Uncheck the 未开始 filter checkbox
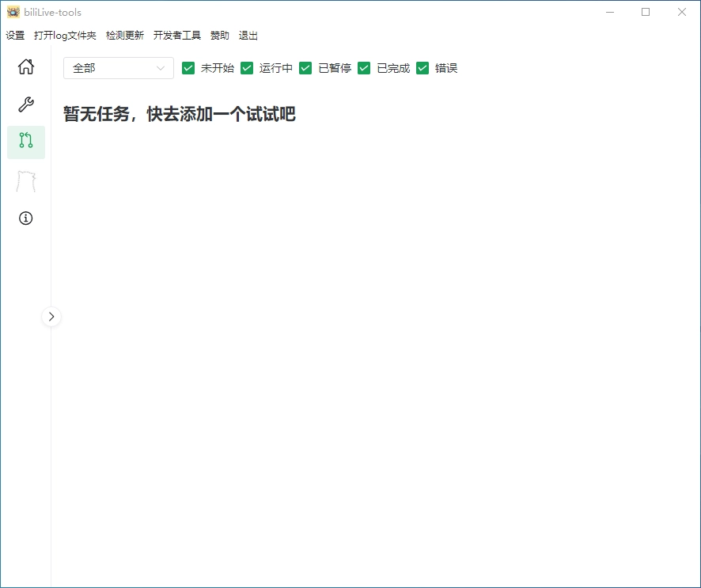Viewport: 701px width, 588px height. pos(188,68)
